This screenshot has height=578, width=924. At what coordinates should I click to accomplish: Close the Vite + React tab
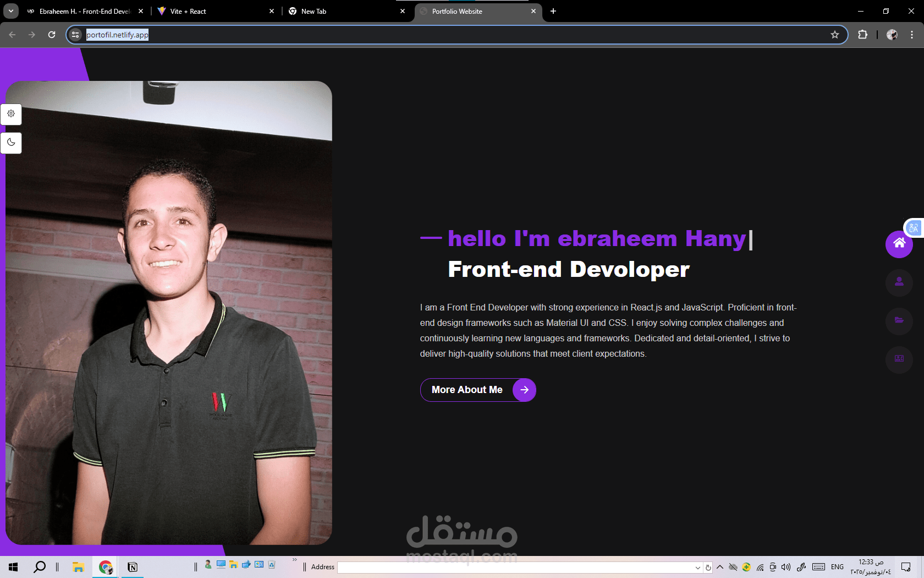click(272, 11)
